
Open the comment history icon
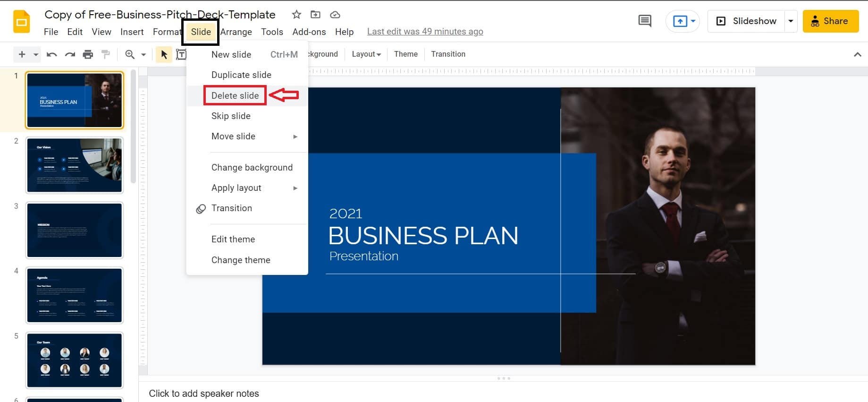coord(645,21)
